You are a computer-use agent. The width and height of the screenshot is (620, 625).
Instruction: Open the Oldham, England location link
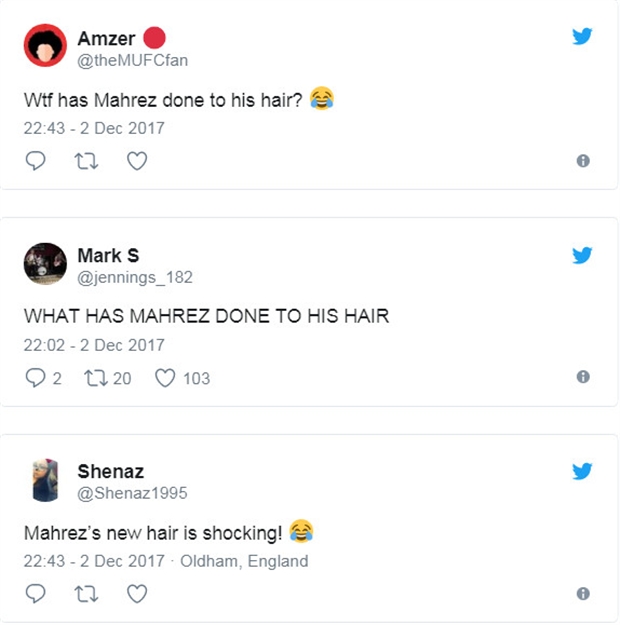point(244,561)
